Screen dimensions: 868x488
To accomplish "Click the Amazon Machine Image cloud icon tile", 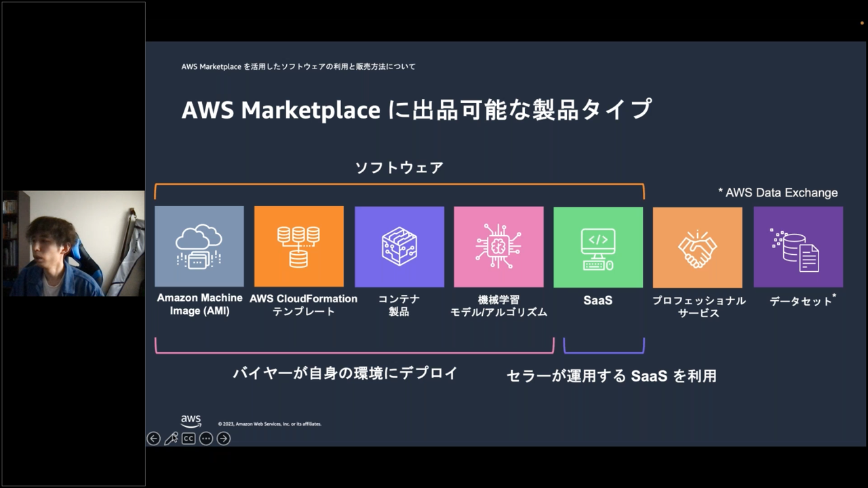I will [x=199, y=247].
